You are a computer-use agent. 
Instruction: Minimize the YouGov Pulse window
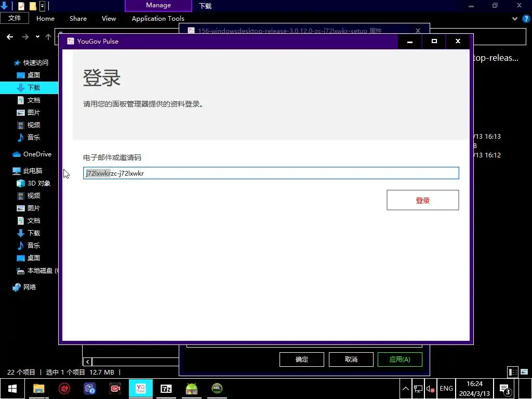click(409, 42)
